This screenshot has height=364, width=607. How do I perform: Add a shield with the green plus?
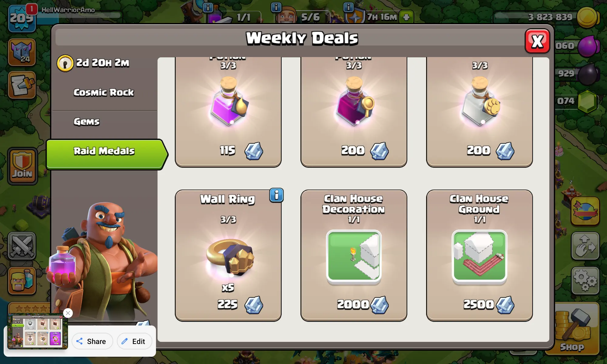click(406, 17)
